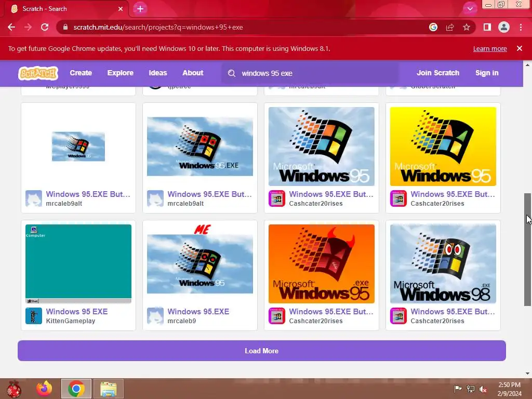Click the muted volume tray icon
This screenshot has width=532, height=399.
483,389
